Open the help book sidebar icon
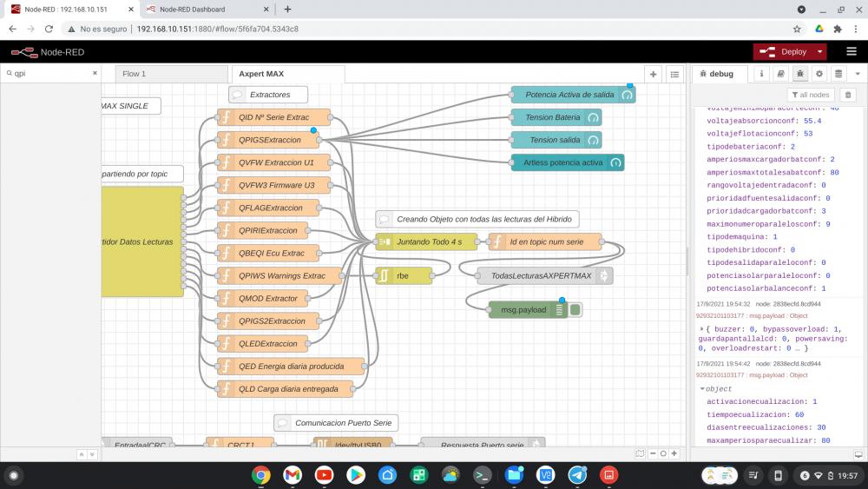868x489 pixels. [x=780, y=74]
